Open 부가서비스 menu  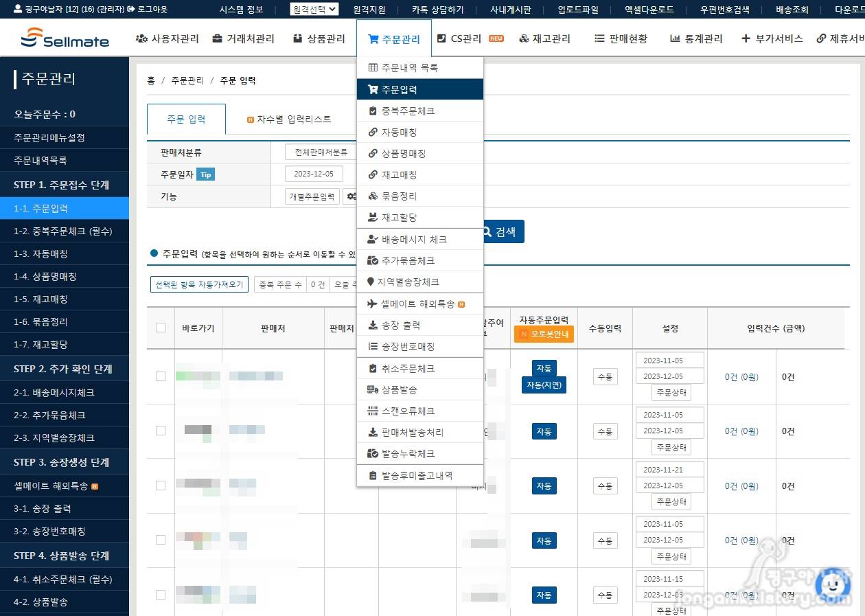(x=772, y=38)
